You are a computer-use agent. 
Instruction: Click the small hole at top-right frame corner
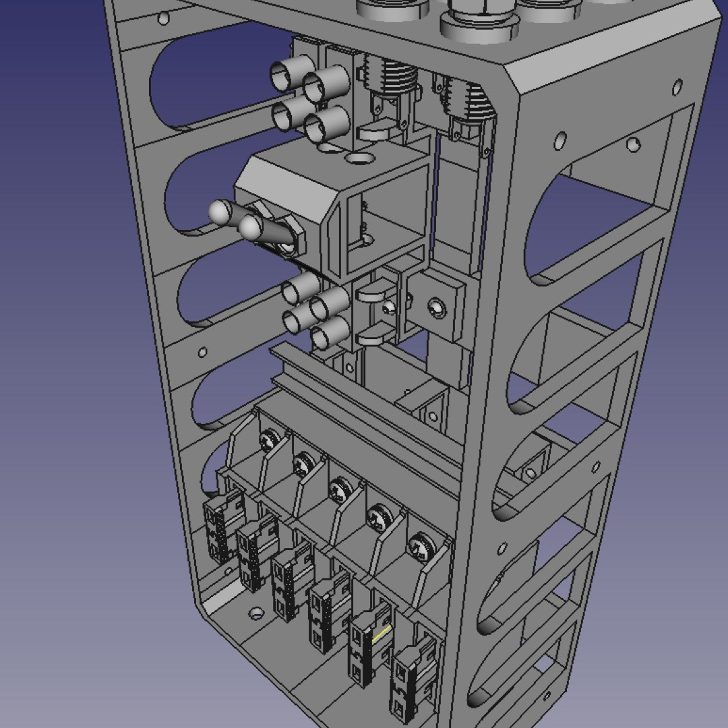tap(678, 87)
